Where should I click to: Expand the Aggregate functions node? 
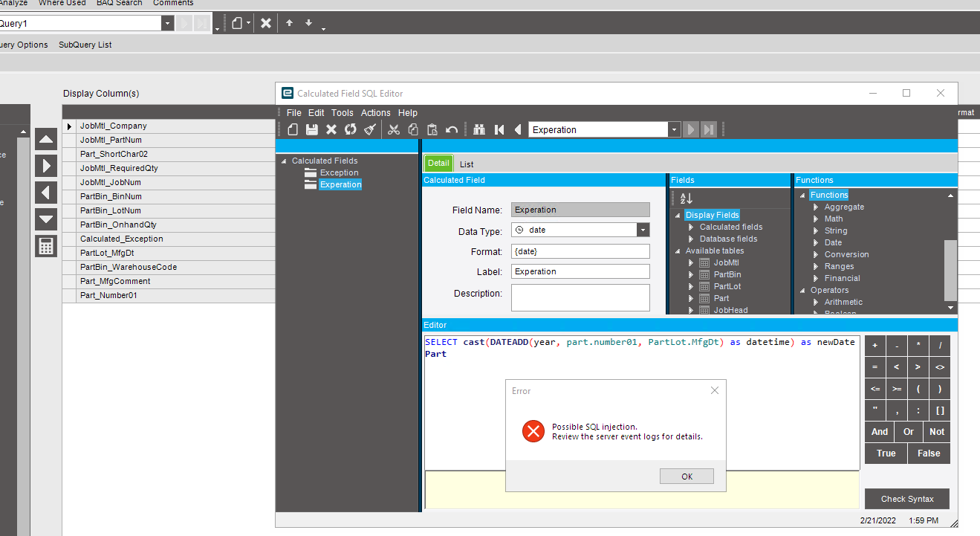(816, 207)
